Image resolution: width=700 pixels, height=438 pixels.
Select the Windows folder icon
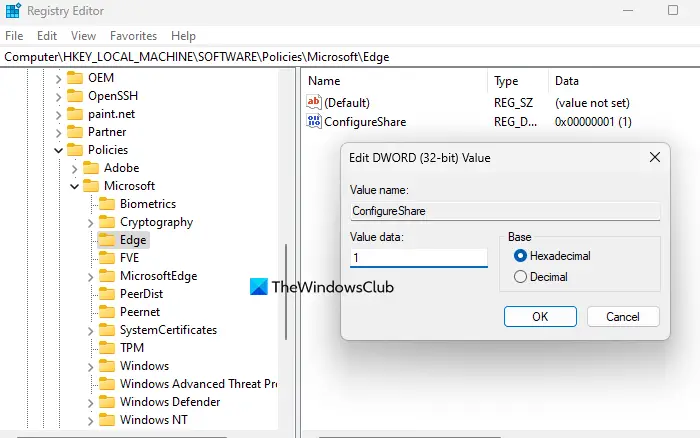click(x=107, y=366)
